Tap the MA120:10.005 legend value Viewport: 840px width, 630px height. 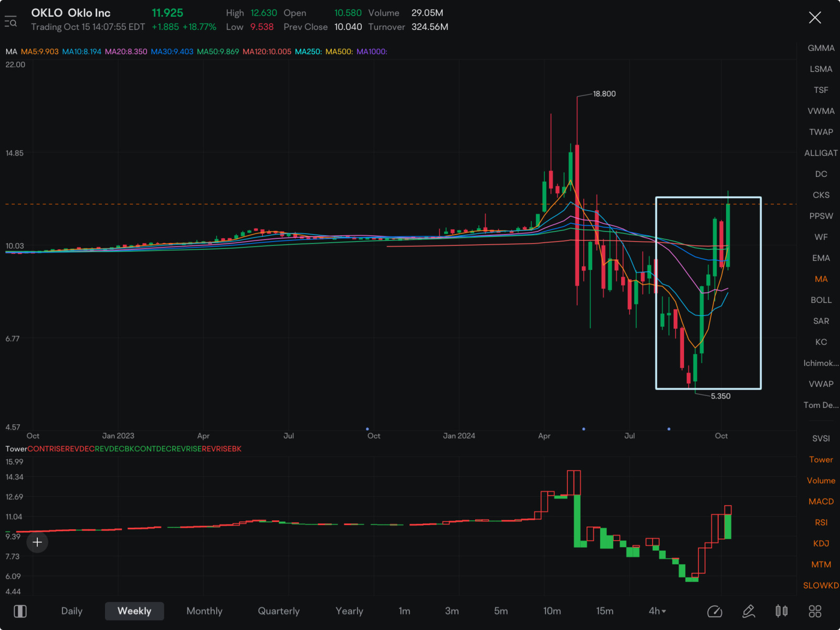tap(267, 51)
